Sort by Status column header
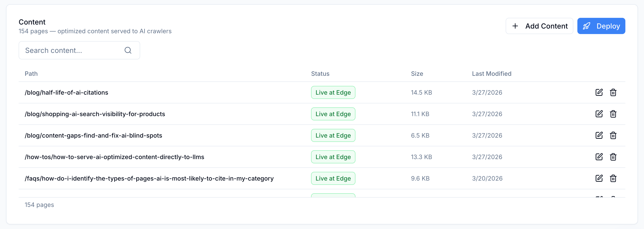 pos(320,74)
